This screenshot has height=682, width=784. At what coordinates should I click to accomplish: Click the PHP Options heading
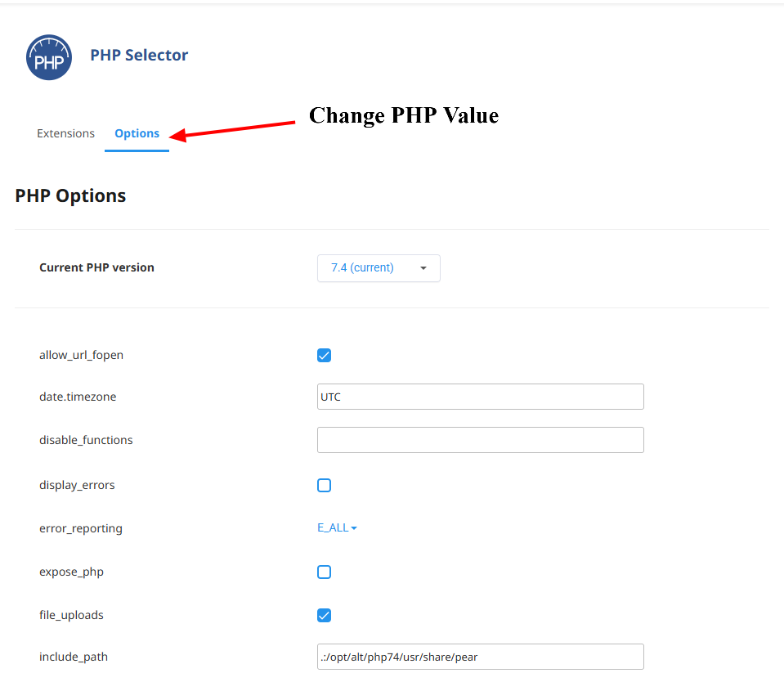tap(70, 196)
